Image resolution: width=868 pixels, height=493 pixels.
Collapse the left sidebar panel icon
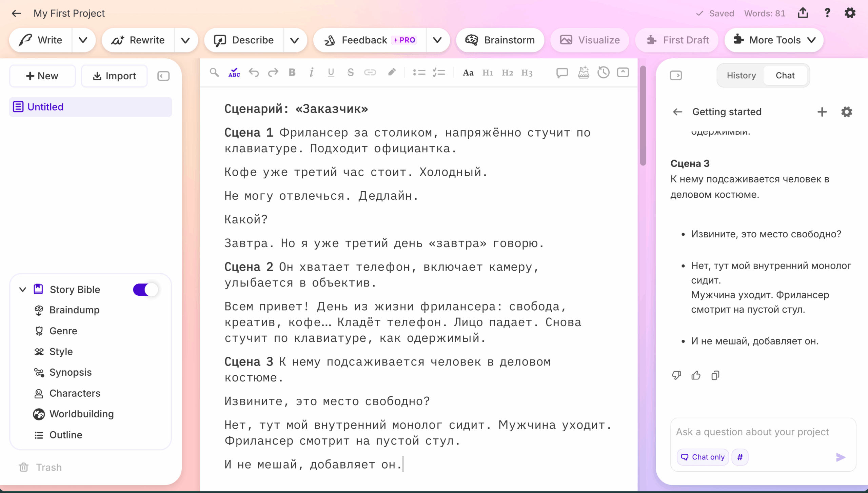point(163,76)
